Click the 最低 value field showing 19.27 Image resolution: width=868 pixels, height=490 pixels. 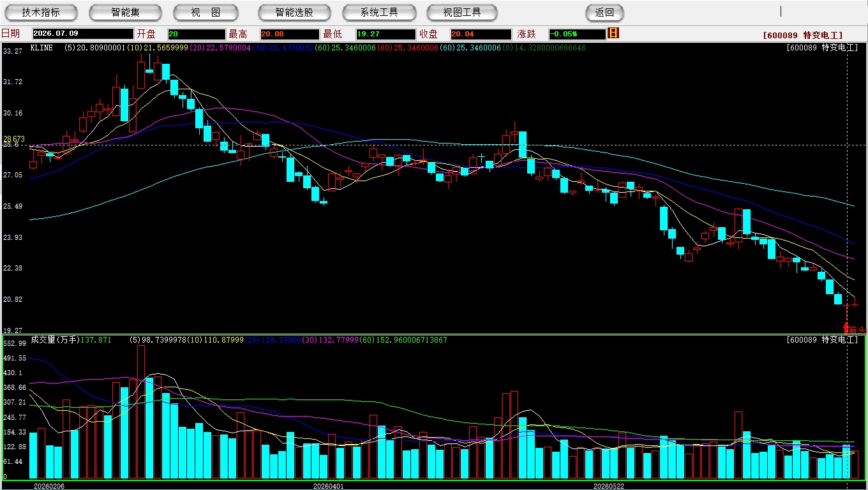pos(386,34)
